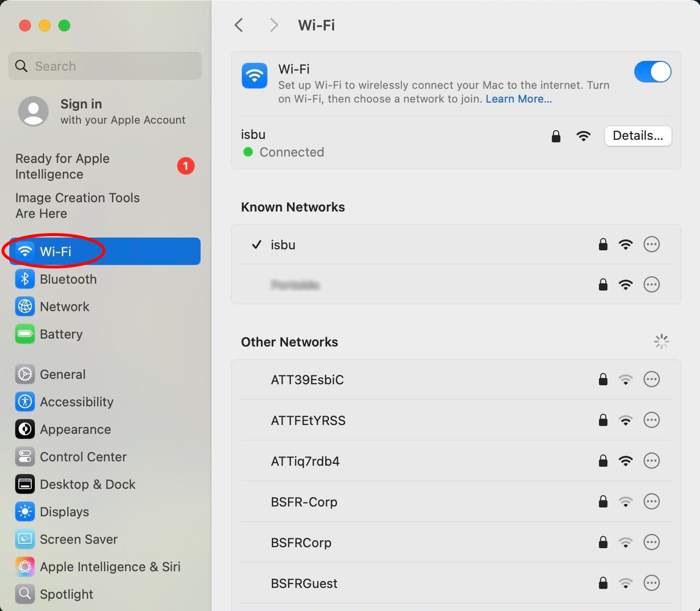Click the Wi-Fi signal icon for BSFRGuest
This screenshot has width=700, height=611.
625,583
